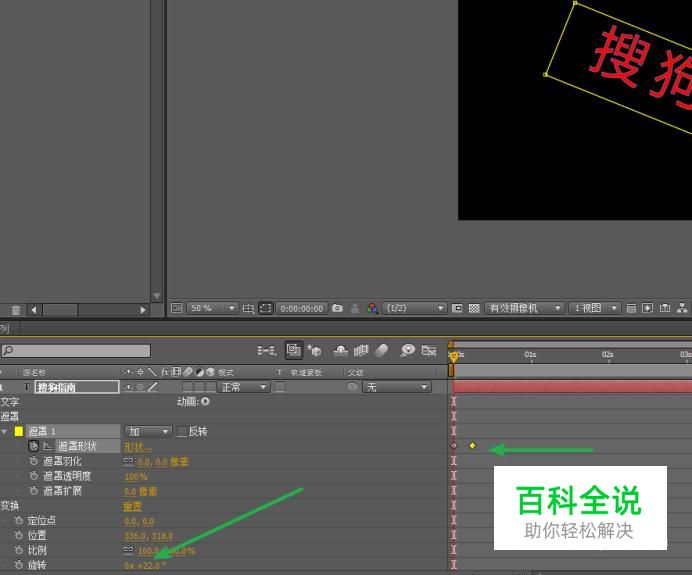
Task: Select the yellow mask shape keyframe diamond
Action: click(473, 445)
